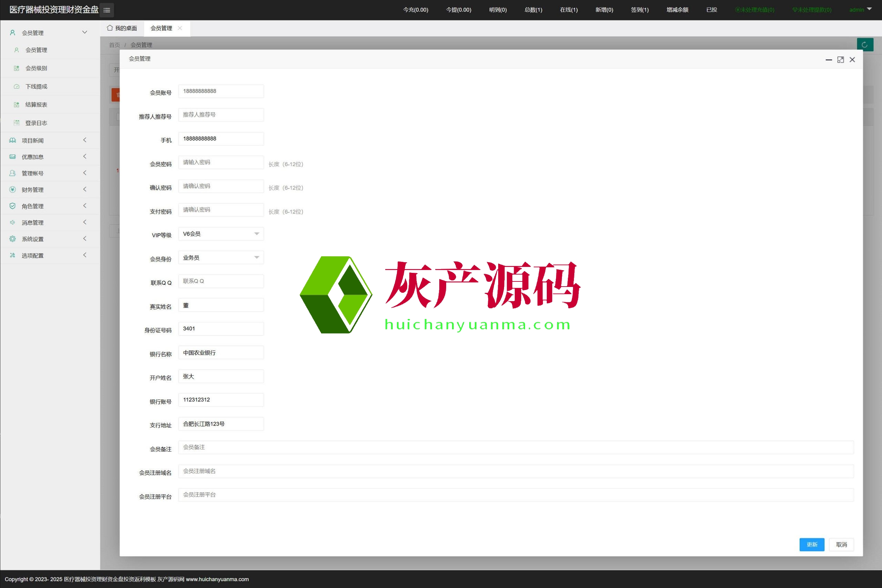The image size is (882, 588).
Task: Open the 会员身份 dropdown
Action: [221, 258]
